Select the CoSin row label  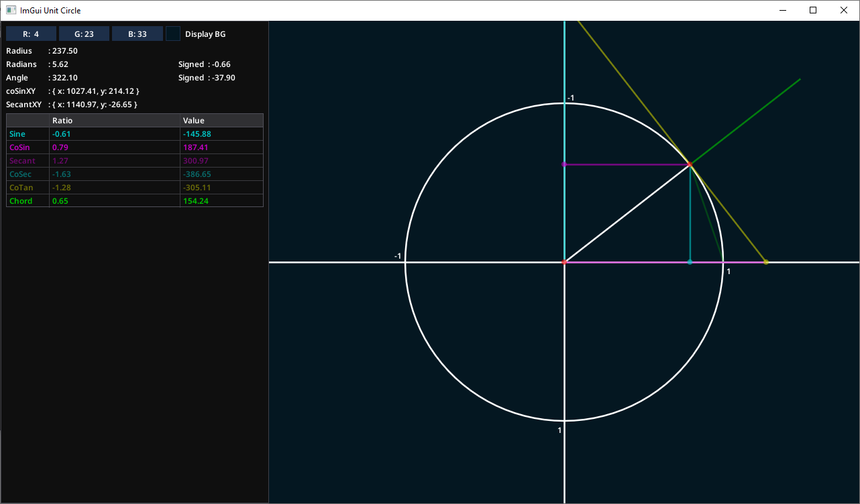click(20, 147)
